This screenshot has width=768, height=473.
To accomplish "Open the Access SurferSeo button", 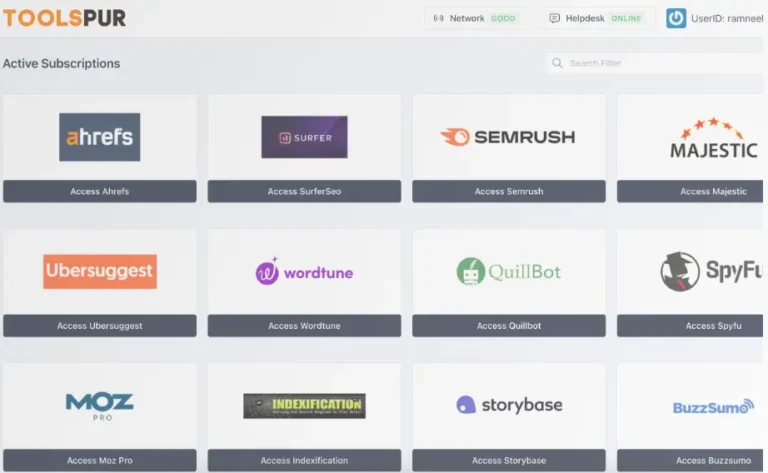I will point(304,191).
